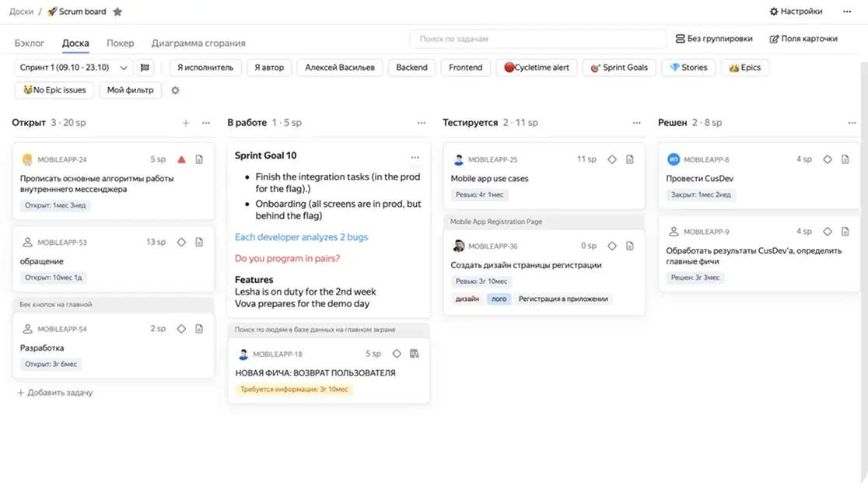Open the Диаграмма сгорания tab
868x489 pixels.
pyautogui.click(x=198, y=43)
